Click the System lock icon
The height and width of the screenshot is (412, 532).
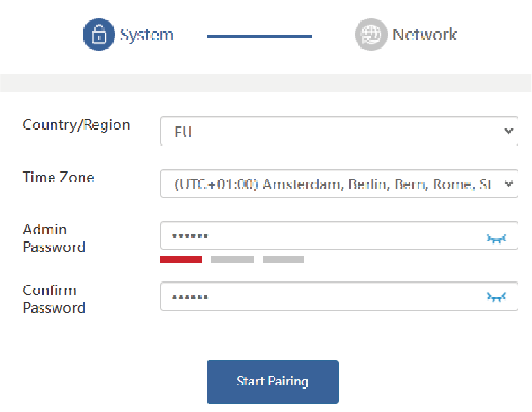[x=98, y=35]
